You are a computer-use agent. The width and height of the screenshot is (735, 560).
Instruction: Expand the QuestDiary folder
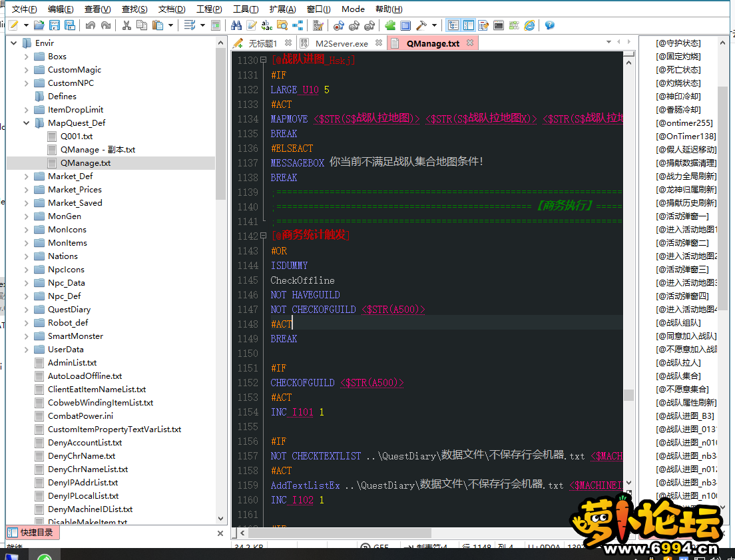coord(26,310)
